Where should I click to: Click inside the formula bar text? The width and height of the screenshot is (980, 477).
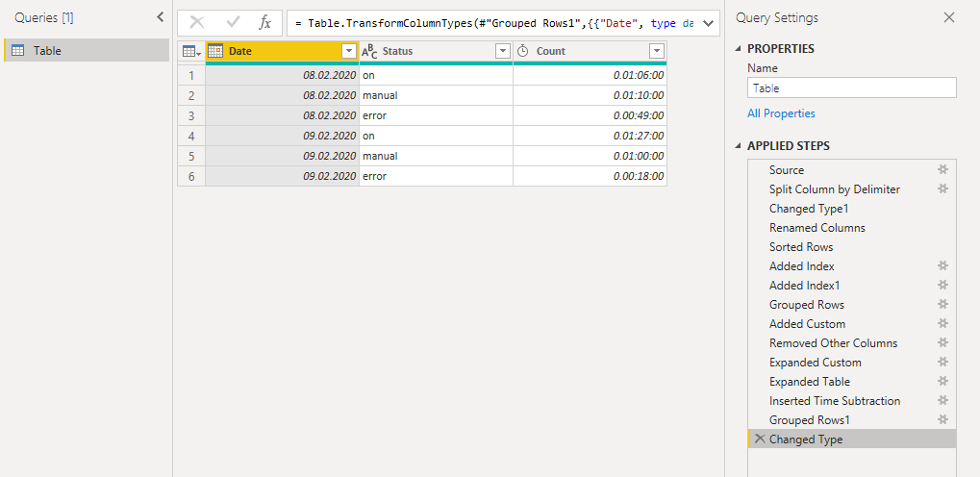pos(494,23)
